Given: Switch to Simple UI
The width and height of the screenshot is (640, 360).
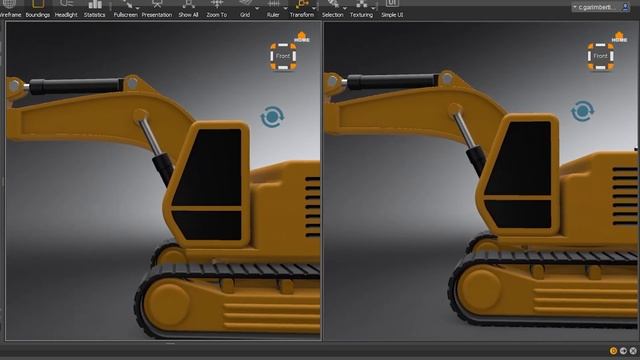Looking at the screenshot, I should point(392,9).
